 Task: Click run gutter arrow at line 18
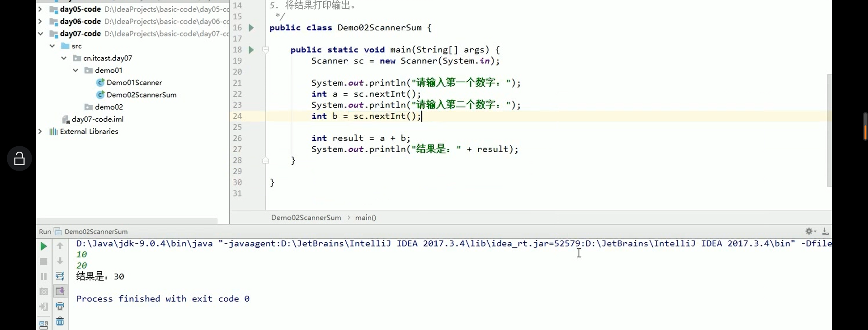pyautogui.click(x=251, y=50)
